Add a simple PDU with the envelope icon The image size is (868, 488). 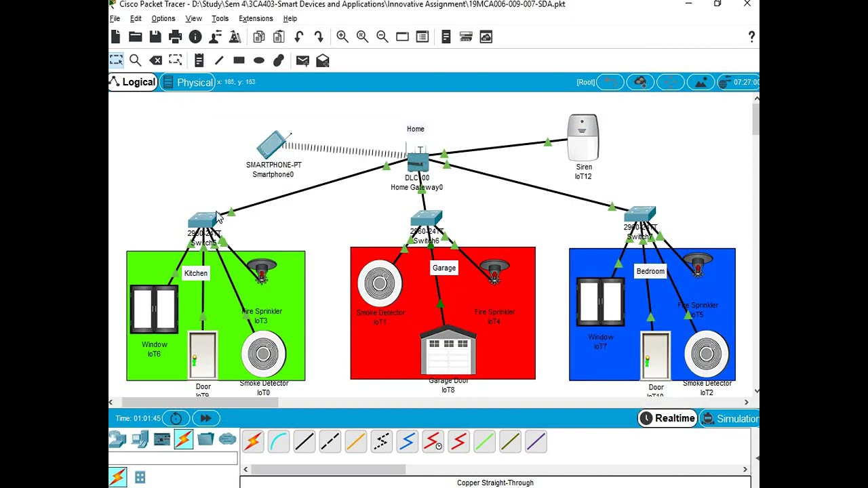[302, 60]
